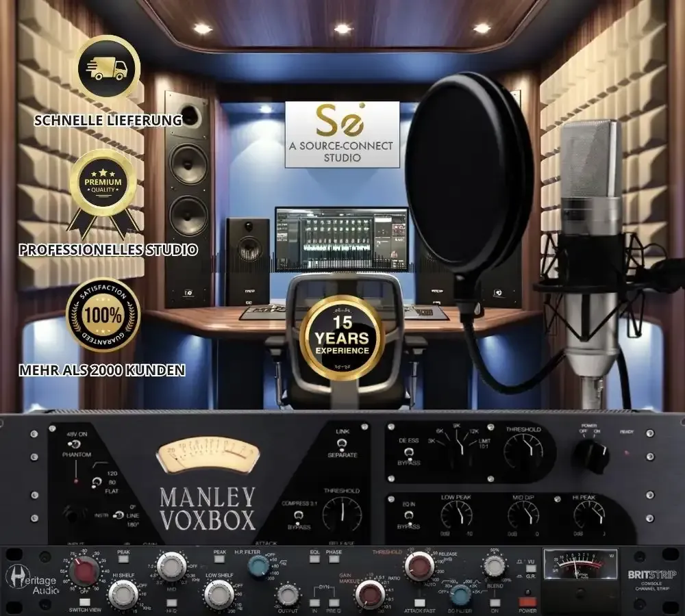The image size is (685, 616).
Task: Click the Attack Fast button
Action: tap(419, 603)
